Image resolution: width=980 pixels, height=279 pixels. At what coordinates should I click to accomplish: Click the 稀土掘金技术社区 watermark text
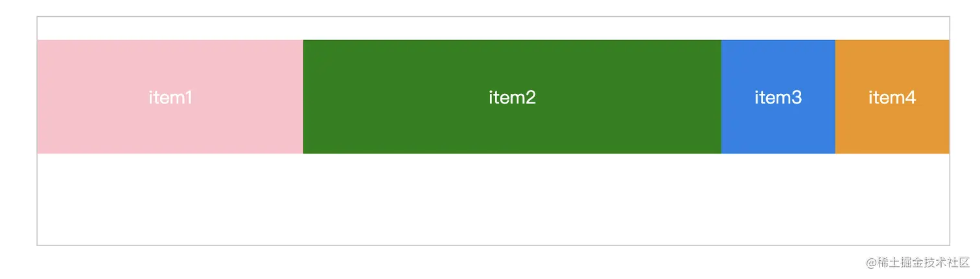point(923,262)
